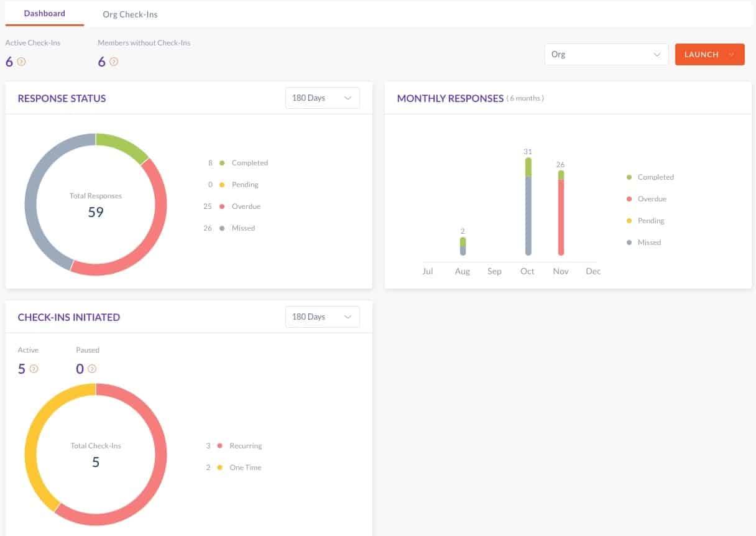The image size is (756, 536).
Task: Select Missed label in Response Status legend
Action: (243, 228)
